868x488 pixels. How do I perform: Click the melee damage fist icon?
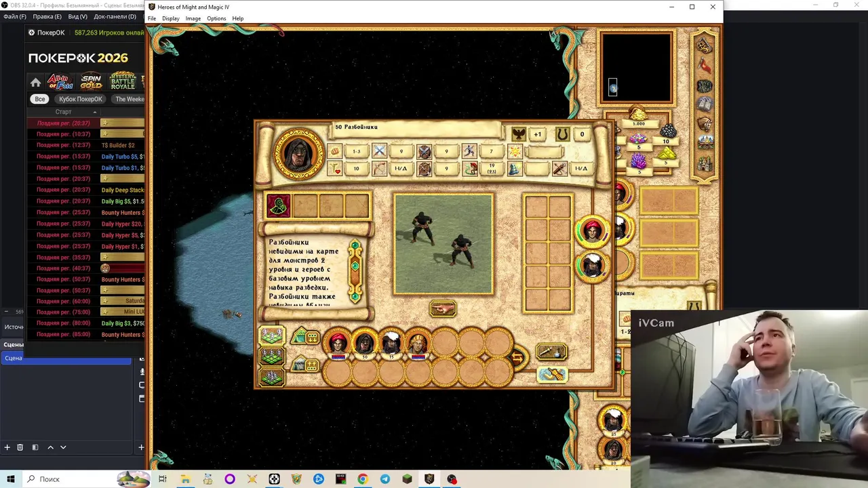(334, 151)
